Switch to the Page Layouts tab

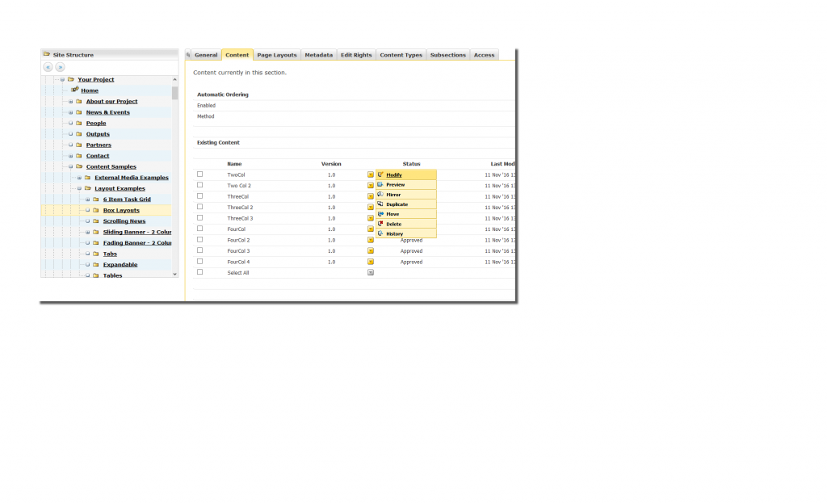coord(277,55)
